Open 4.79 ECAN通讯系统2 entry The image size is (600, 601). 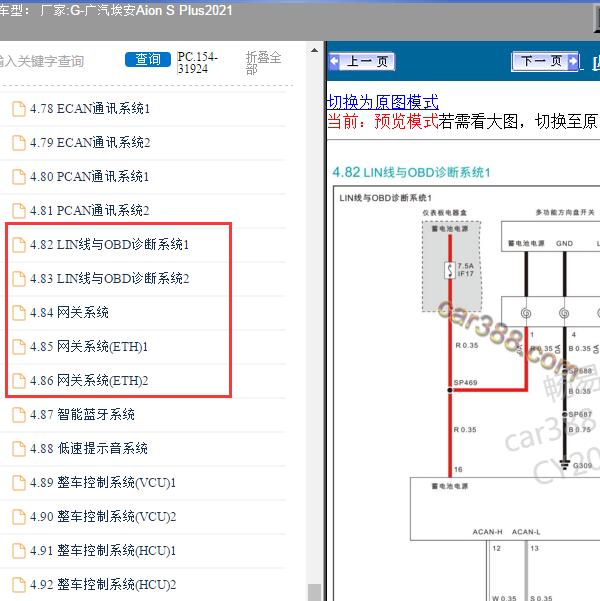(90, 143)
